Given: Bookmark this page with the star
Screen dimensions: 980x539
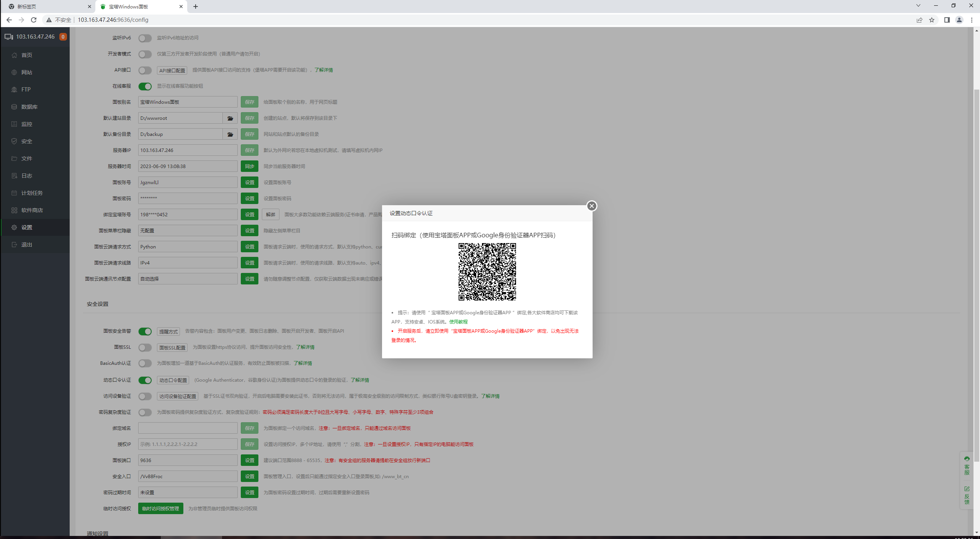Looking at the screenshot, I should [x=932, y=20].
